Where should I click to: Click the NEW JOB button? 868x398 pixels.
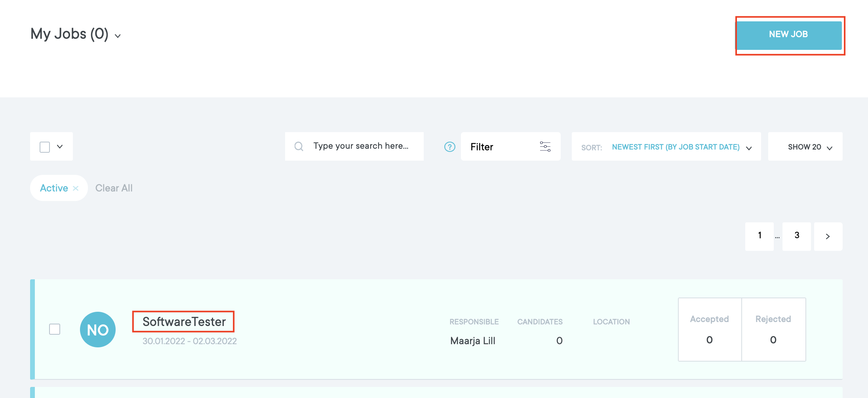[x=788, y=34]
